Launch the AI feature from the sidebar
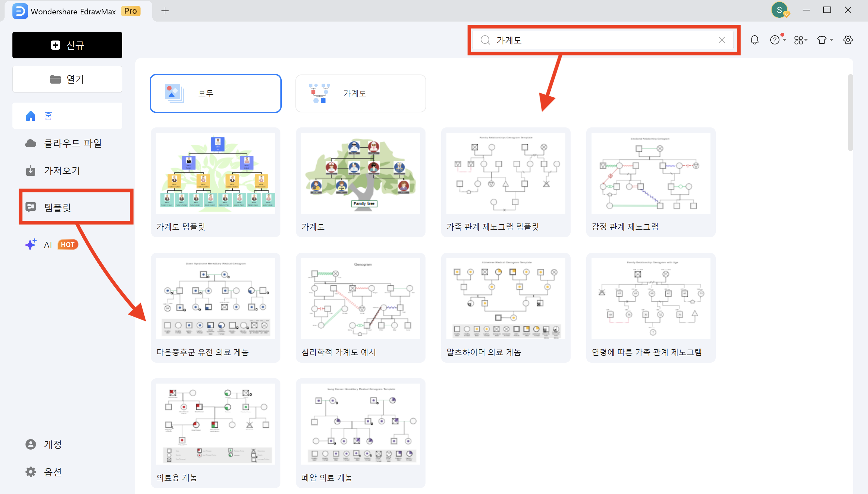This screenshot has height=494, width=868. [x=47, y=244]
